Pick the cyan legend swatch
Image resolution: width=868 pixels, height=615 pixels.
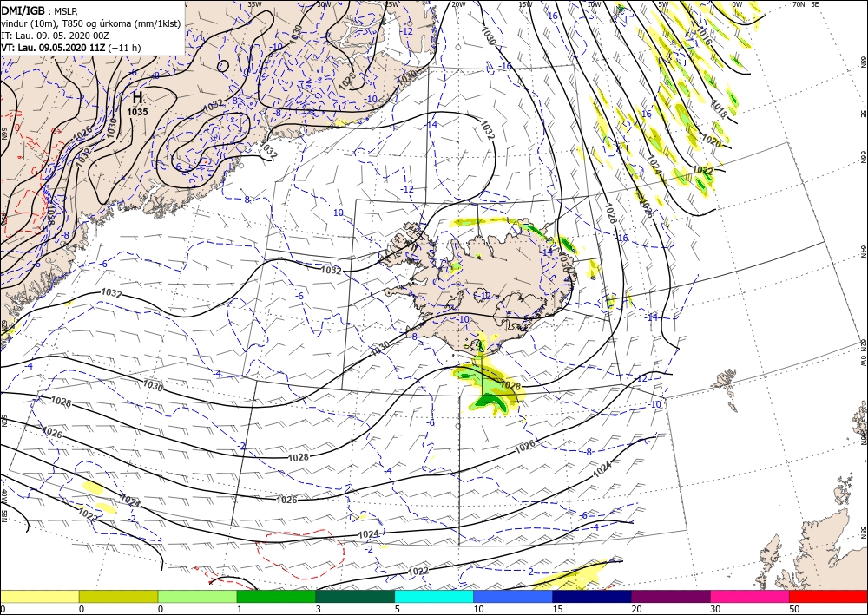(434, 596)
